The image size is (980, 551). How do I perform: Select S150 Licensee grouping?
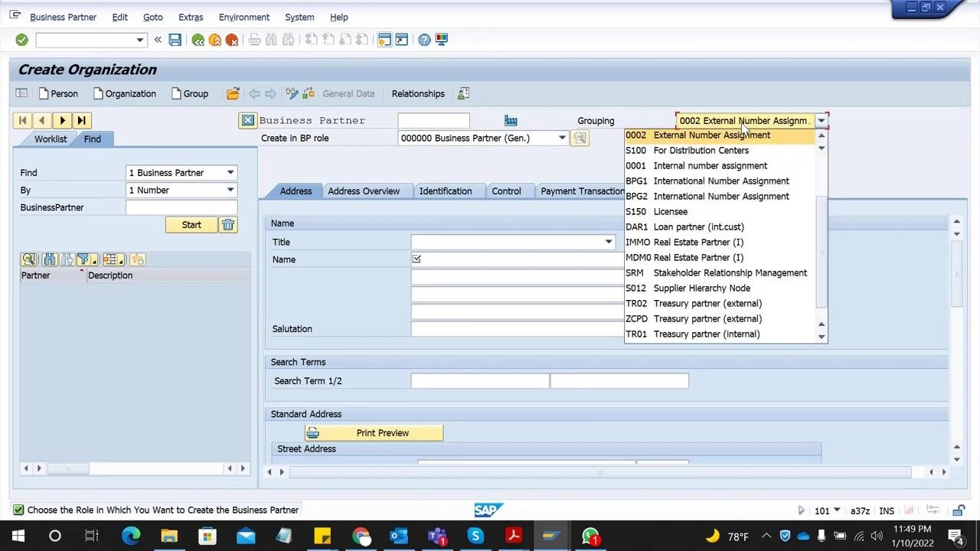coord(720,211)
